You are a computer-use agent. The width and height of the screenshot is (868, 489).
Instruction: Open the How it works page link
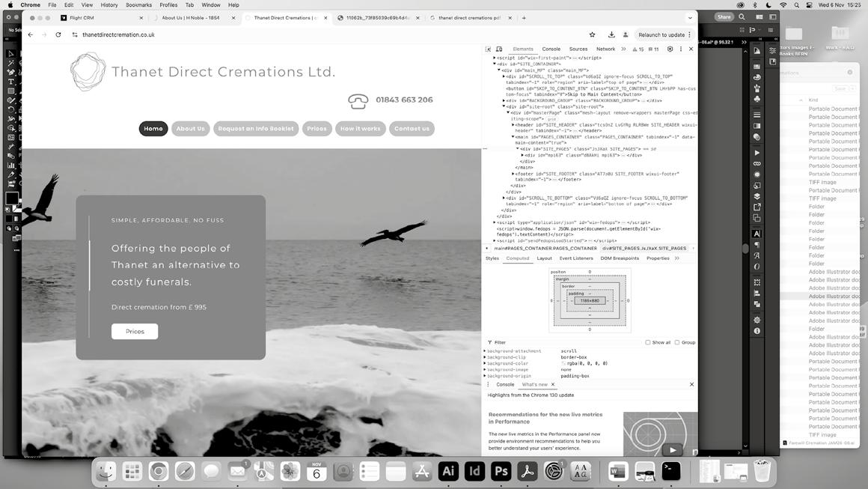coord(361,129)
